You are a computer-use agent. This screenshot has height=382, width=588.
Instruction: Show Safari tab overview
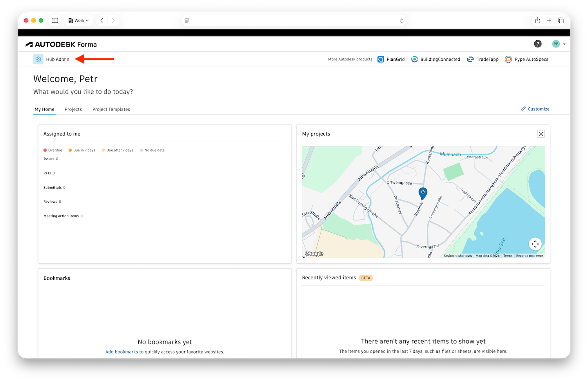click(x=561, y=20)
